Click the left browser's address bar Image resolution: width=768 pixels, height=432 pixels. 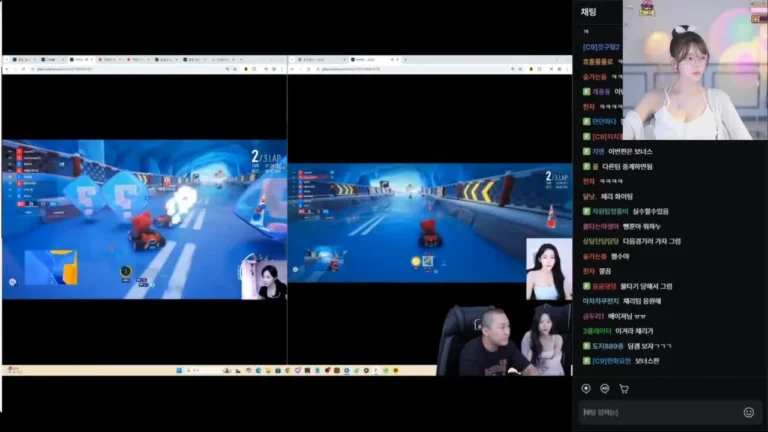[x=130, y=69]
